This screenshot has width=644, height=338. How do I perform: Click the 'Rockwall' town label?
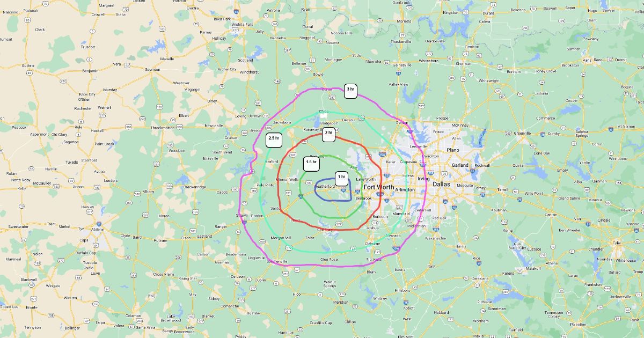(482, 165)
